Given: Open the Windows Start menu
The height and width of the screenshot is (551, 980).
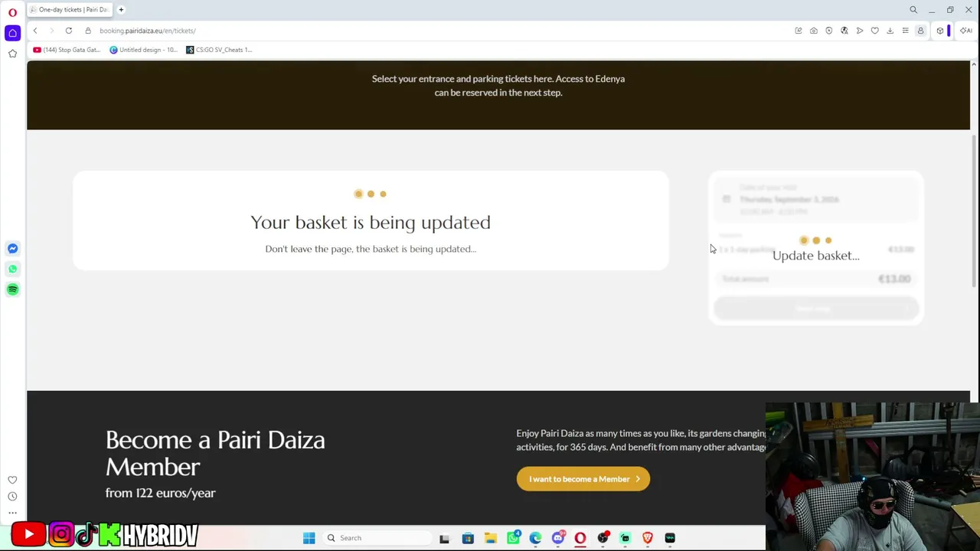Looking at the screenshot, I should [x=309, y=538].
